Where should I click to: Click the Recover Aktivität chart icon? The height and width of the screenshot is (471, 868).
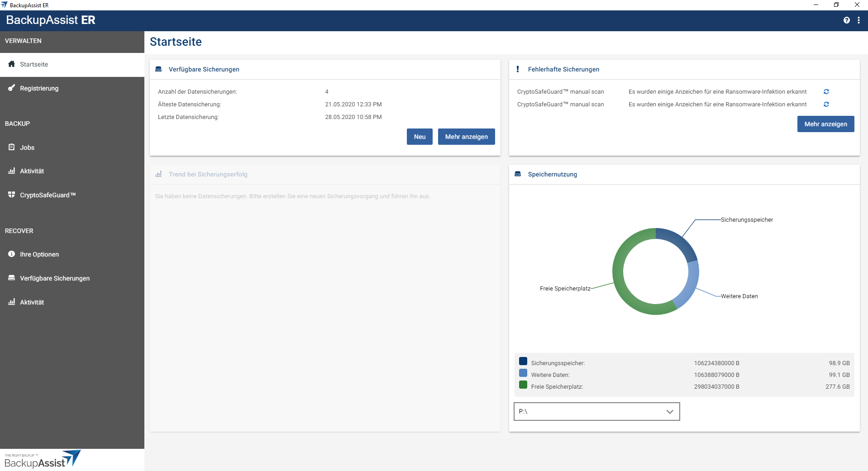[x=12, y=302]
